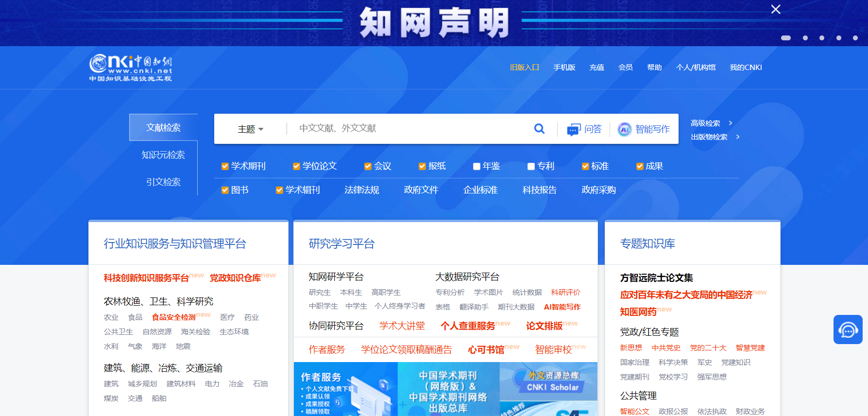Click the magnifier search icon

pos(539,129)
